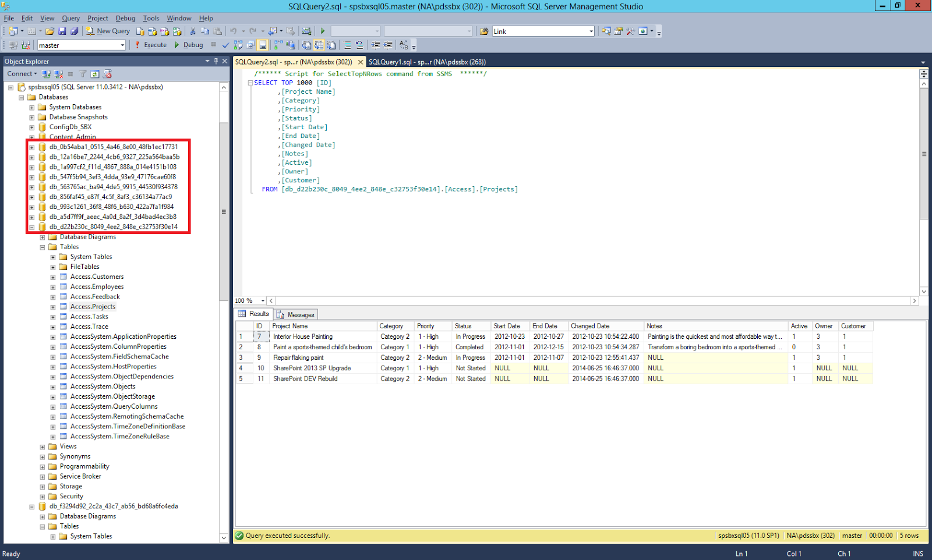Select the Service Broker folder
932x560 pixels.
click(x=80, y=477)
